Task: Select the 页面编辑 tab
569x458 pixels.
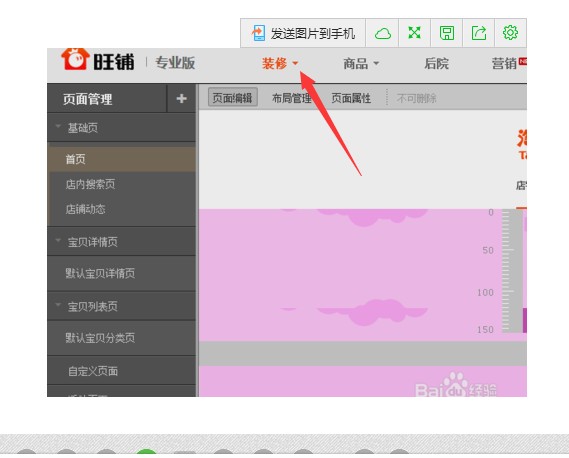Action: pos(233,98)
